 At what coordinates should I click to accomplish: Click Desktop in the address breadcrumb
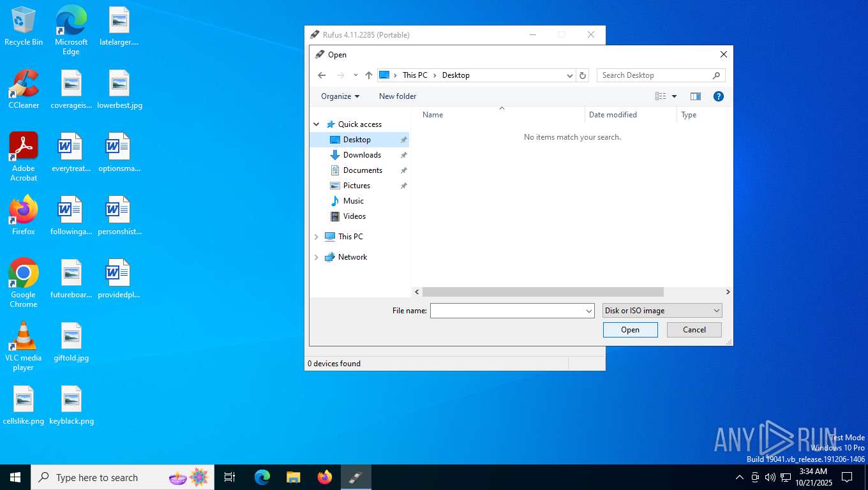pyautogui.click(x=456, y=75)
